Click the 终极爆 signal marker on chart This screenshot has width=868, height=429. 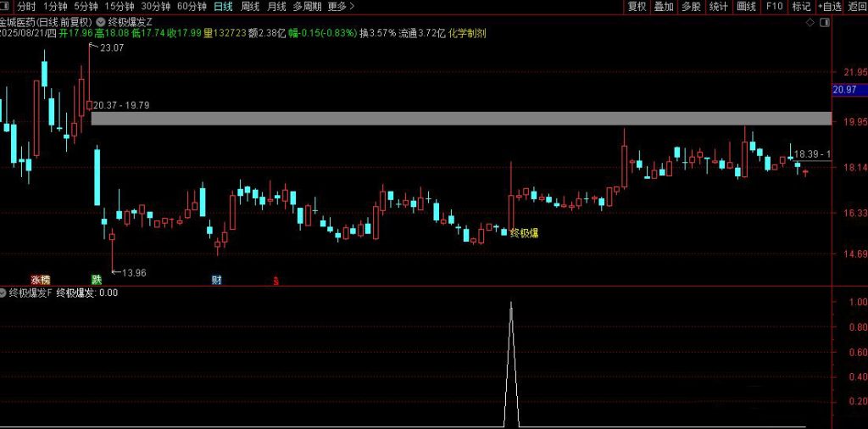coord(524,232)
